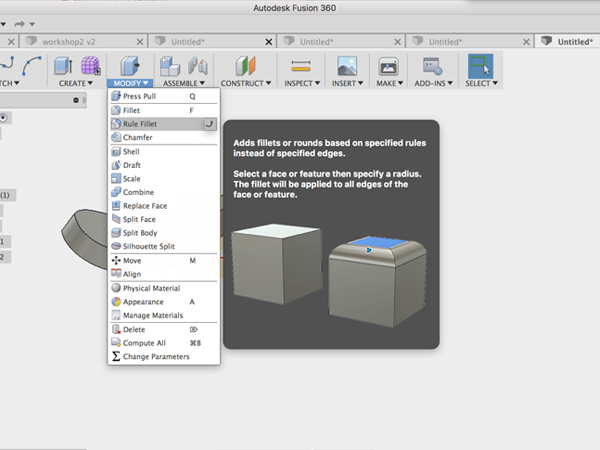Click the Silhouette Split icon
This screenshot has width=600, height=450.
pyautogui.click(x=116, y=246)
